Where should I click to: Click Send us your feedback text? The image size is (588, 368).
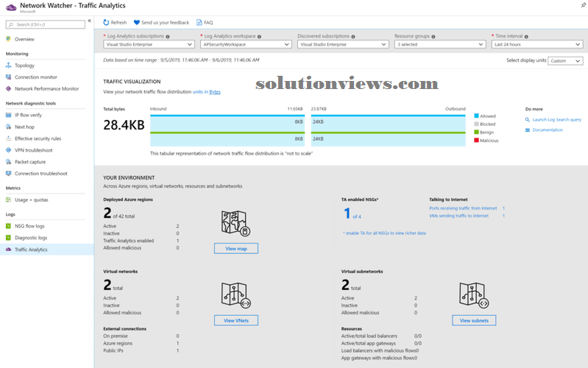point(166,23)
